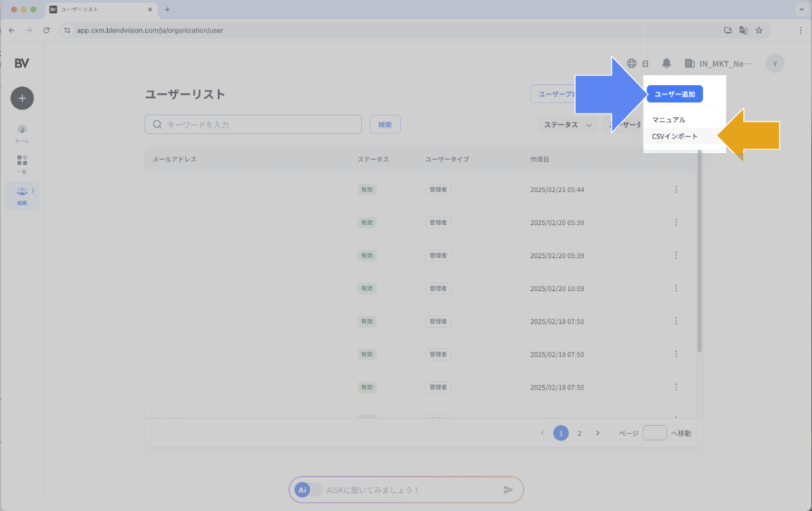Reload the page with the refresh icon
The image size is (812, 511).
(46, 30)
